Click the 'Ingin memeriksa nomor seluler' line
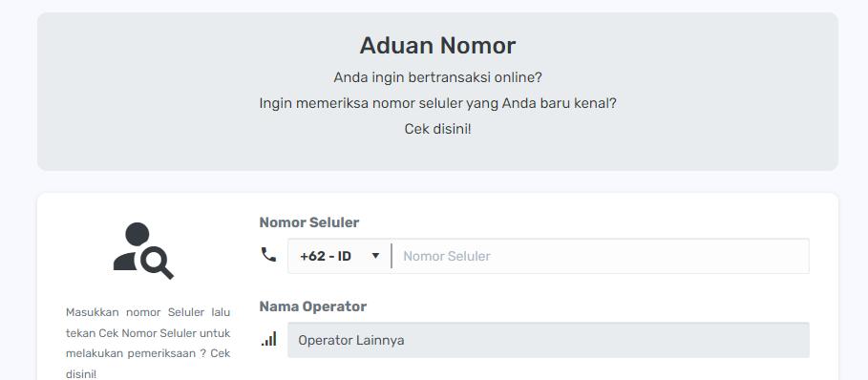Viewport: 868px width, 380px height. click(437, 103)
